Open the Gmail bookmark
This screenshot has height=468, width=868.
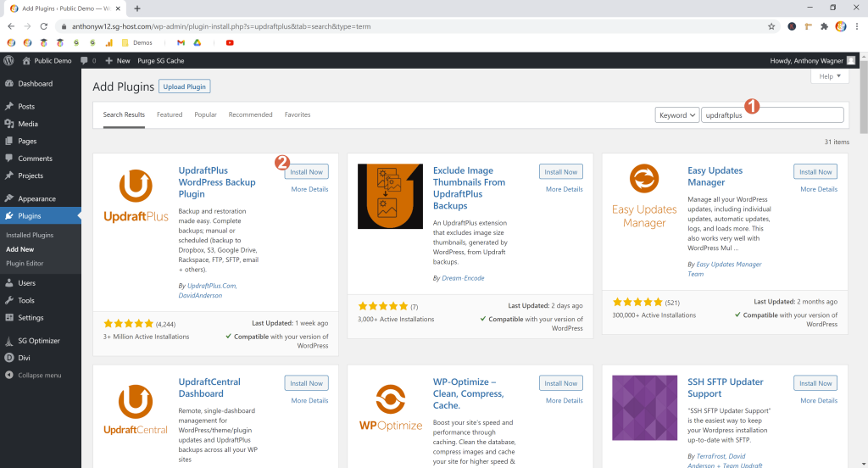click(x=181, y=42)
